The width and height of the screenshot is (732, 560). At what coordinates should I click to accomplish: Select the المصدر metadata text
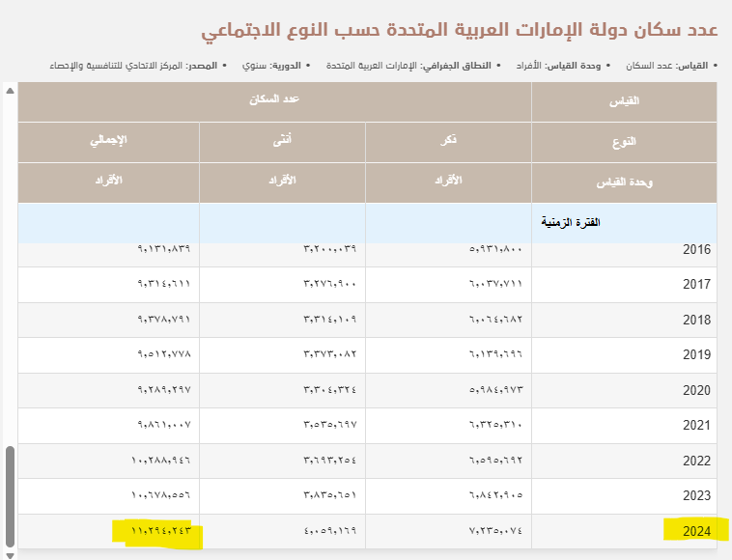point(133,66)
